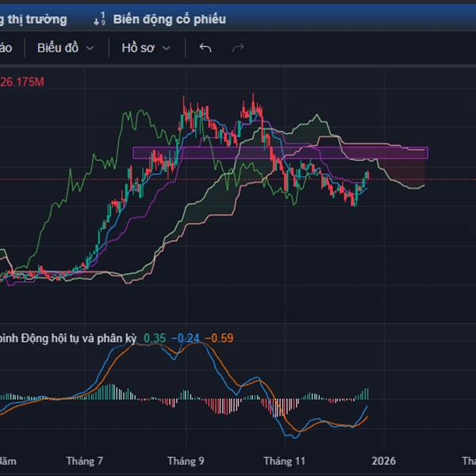Click Tháng 9 on the time axis

[x=186, y=460]
